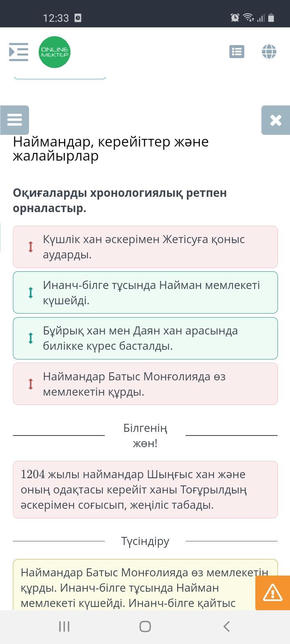Close the task with the X button

point(275,120)
